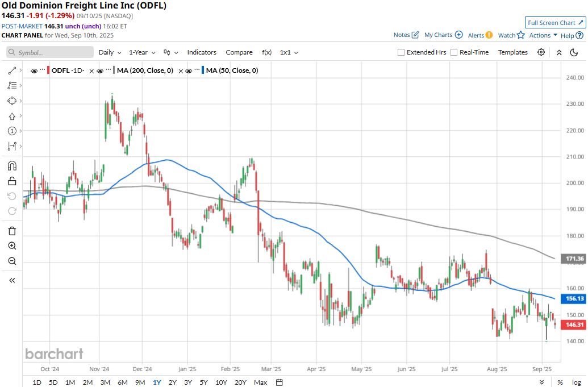
Task: Open Help question mark
Action: pyautogui.click(x=579, y=35)
